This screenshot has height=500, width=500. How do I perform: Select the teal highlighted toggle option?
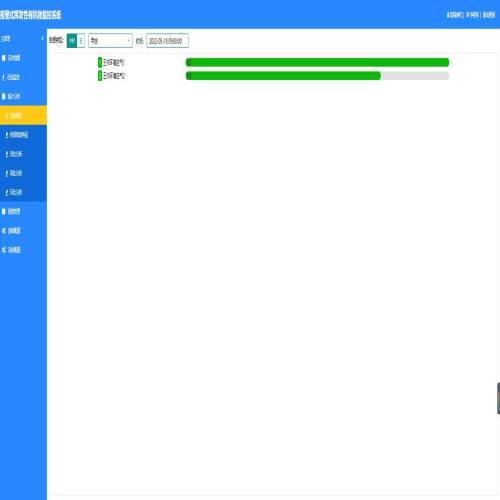(x=72, y=41)
